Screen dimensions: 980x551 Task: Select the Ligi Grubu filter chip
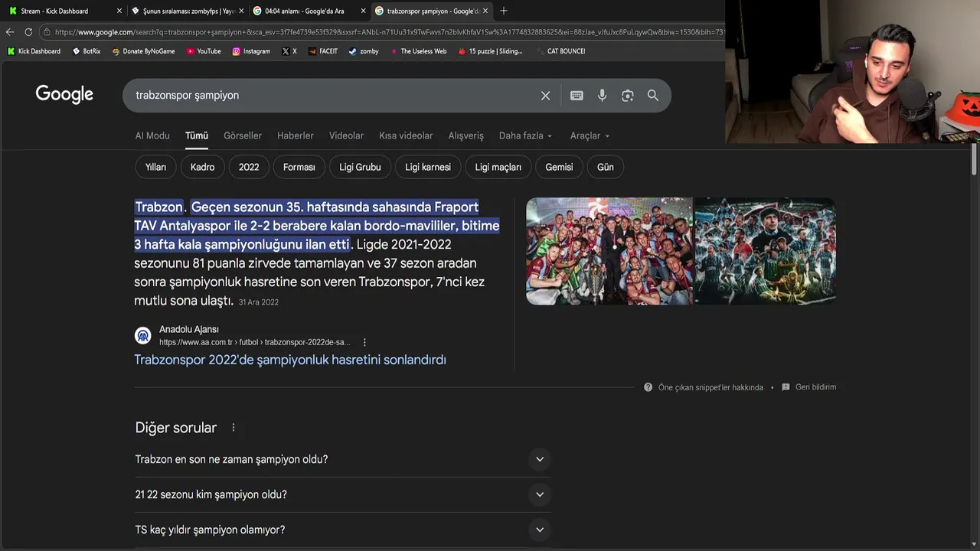360,167
